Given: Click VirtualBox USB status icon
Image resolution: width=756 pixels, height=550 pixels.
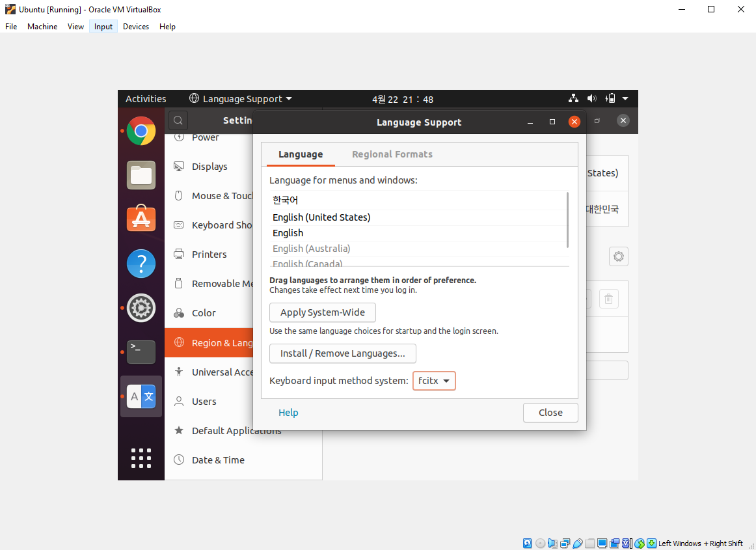Looking at the screenshot, I should point(577,543).
